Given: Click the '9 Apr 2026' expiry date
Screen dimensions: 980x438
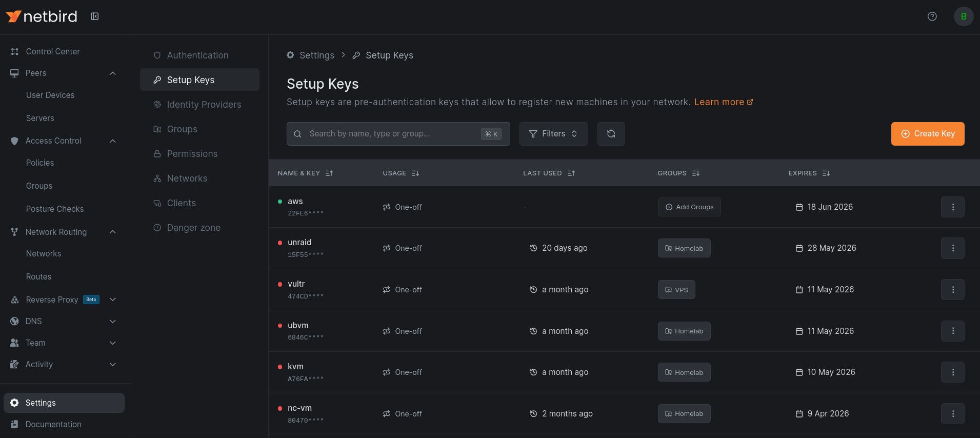Looking at the screenshot, I should [828, 414].
